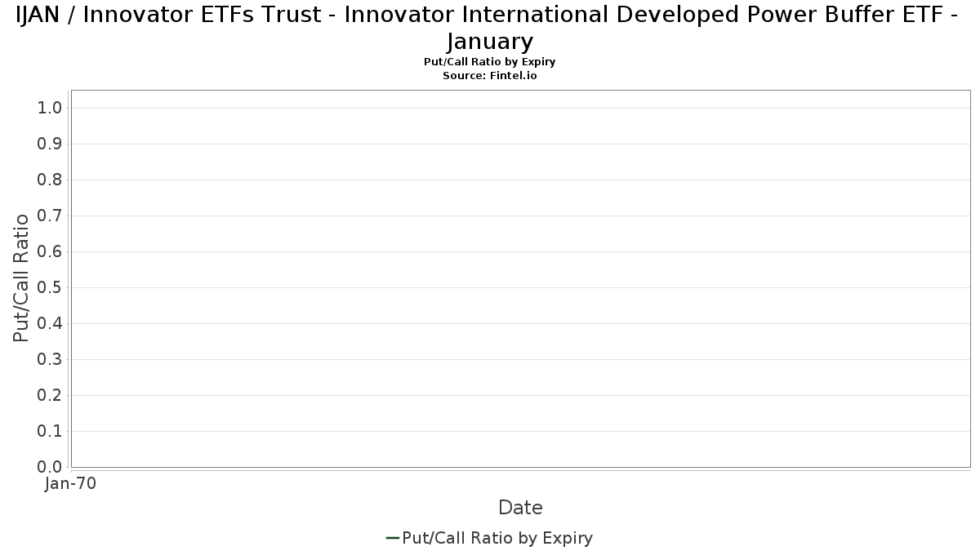The image size is (980, 551).
Task: Click the 0.0 y-axis tick label
Action: point(50,467)
